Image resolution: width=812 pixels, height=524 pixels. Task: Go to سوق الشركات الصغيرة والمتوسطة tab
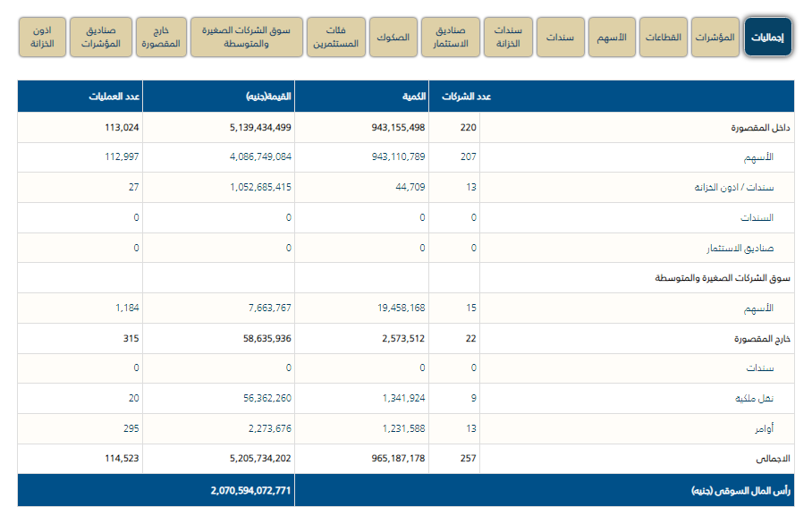tap(246, 37)
